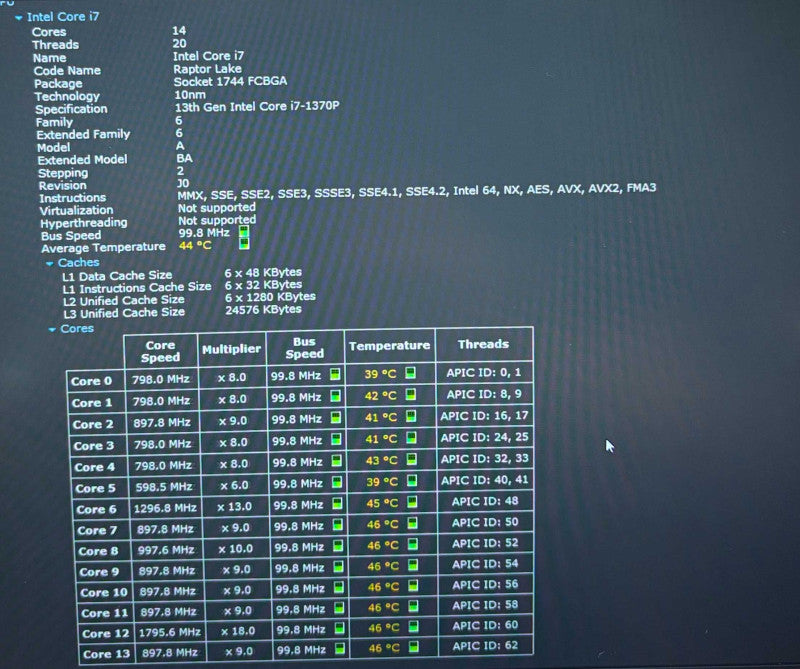Select the Temperature column header
Screen dimensions: 800x669
point(390,346)
